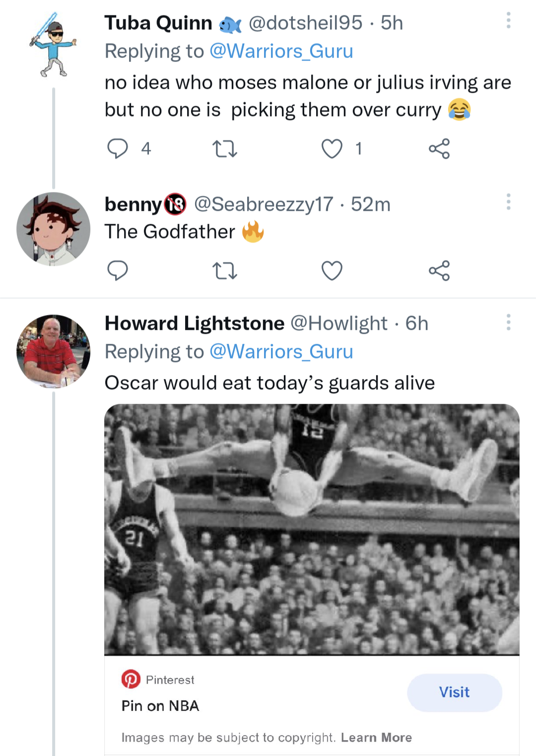Like benny's Godfather tweet

click(x=332, y=270)
